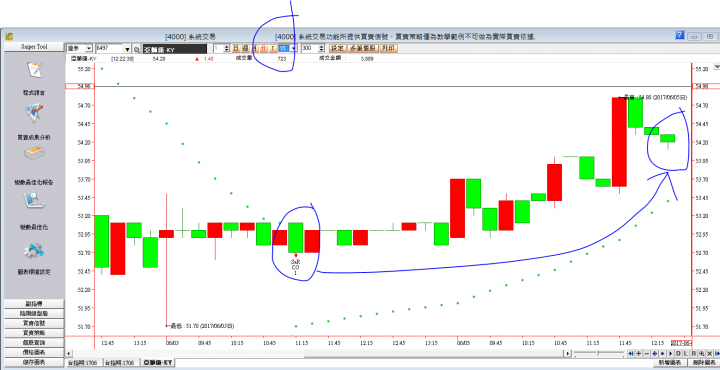Screen dimensions: 720x370
Task: Click the horizontal scrollbar right arrow
Action: click(568, 353)
